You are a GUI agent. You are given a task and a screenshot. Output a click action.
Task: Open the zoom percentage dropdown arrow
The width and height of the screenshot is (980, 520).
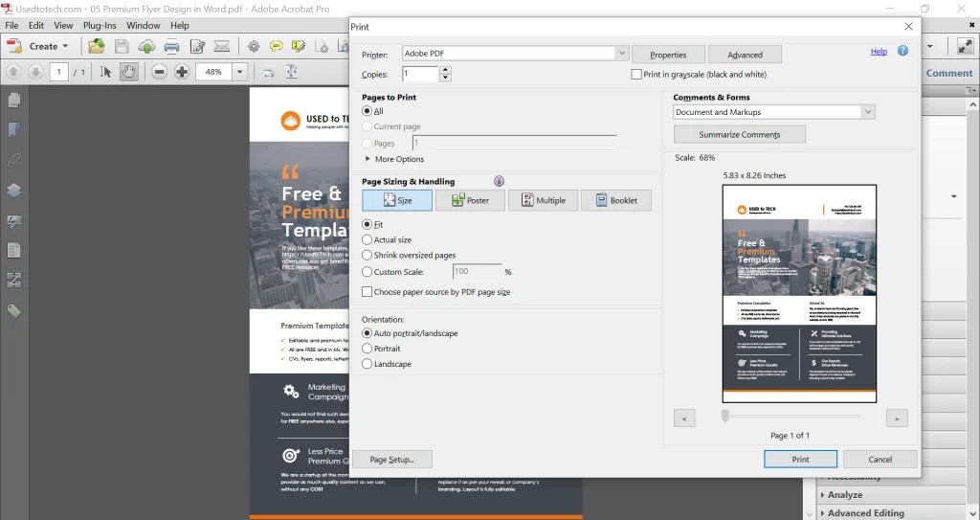tap(240, 72)
